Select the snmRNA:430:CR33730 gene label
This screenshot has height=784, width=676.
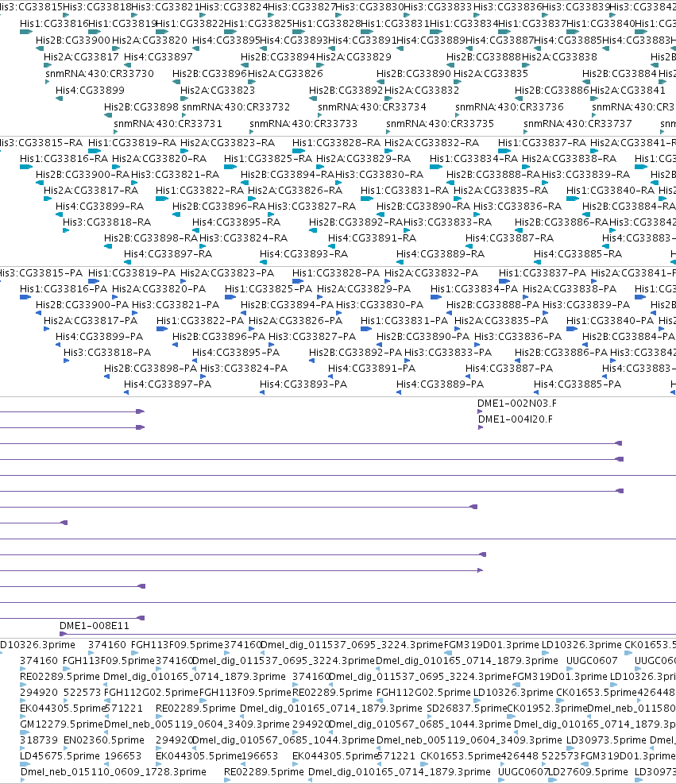click(99, 74)
